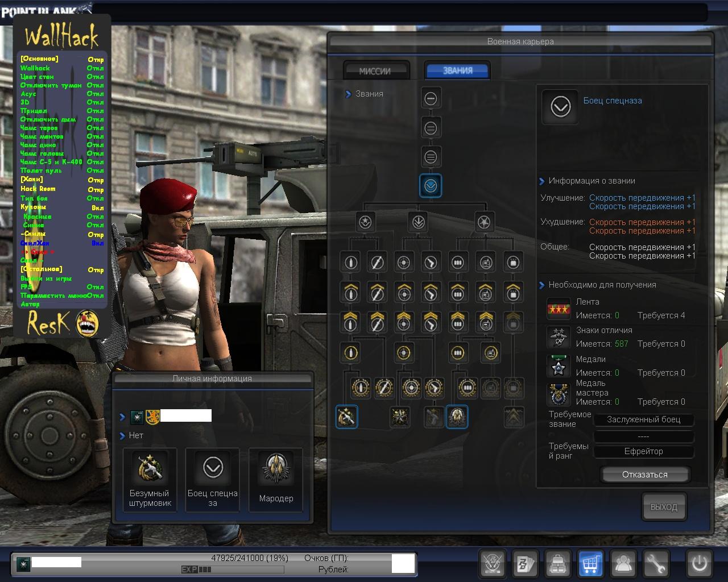The width and height of the screenshot is (728, 582).
Task: Click the Безумный штурмовик title card
Action: coord(150,480)
